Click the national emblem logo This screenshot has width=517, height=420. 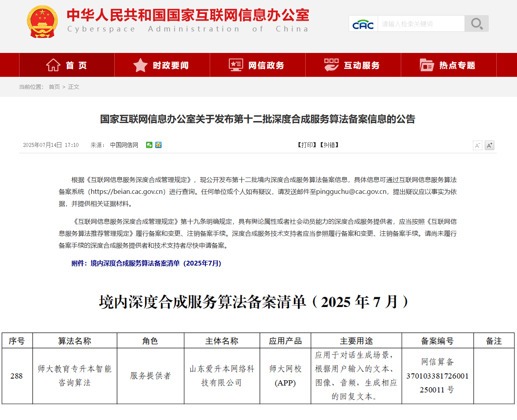pyautogui.click(x=43, y=22)
